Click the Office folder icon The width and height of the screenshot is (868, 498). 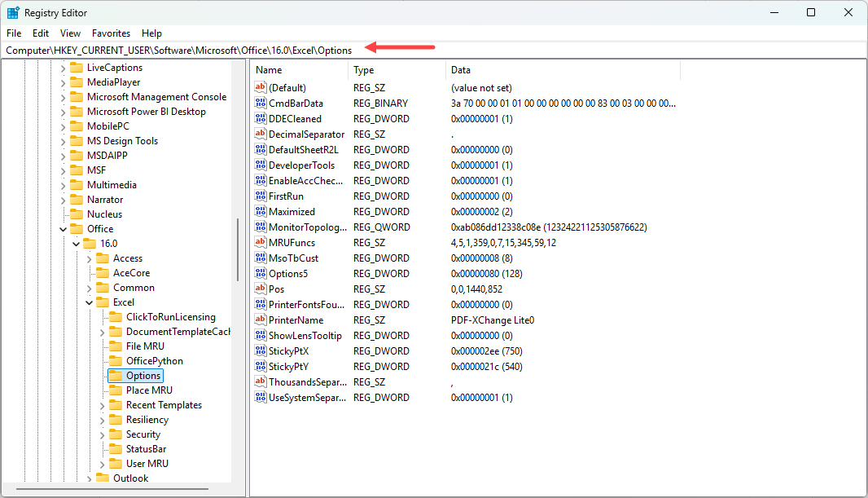click(x=77, y=229)
